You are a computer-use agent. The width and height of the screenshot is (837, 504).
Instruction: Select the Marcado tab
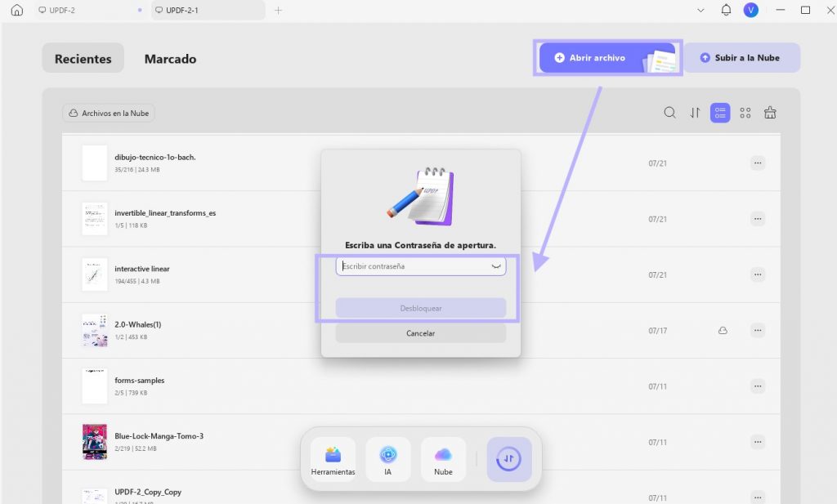point(170,59)
